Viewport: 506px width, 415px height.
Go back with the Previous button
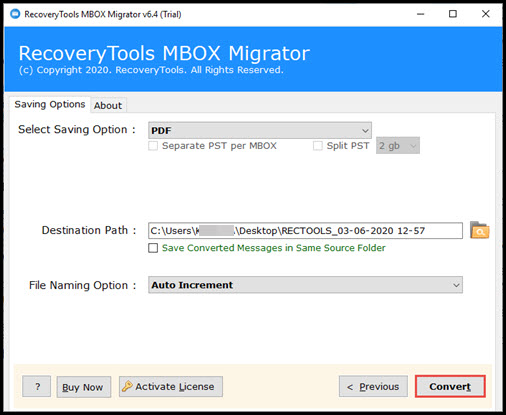click(373, 387)
